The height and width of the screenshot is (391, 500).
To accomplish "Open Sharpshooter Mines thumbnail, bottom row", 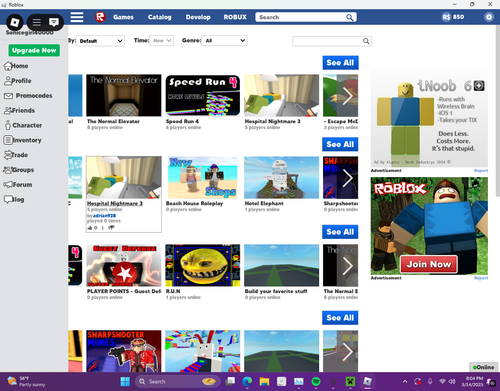I will (x=124, y=351).
